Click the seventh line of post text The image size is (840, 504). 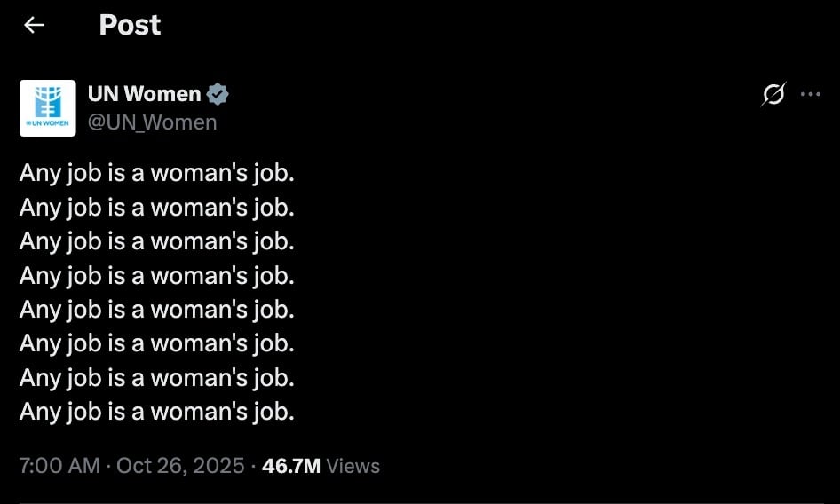[156, 377]
